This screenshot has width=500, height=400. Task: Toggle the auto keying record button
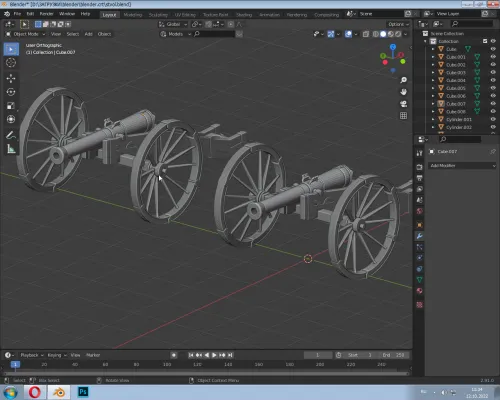[174, 355]
